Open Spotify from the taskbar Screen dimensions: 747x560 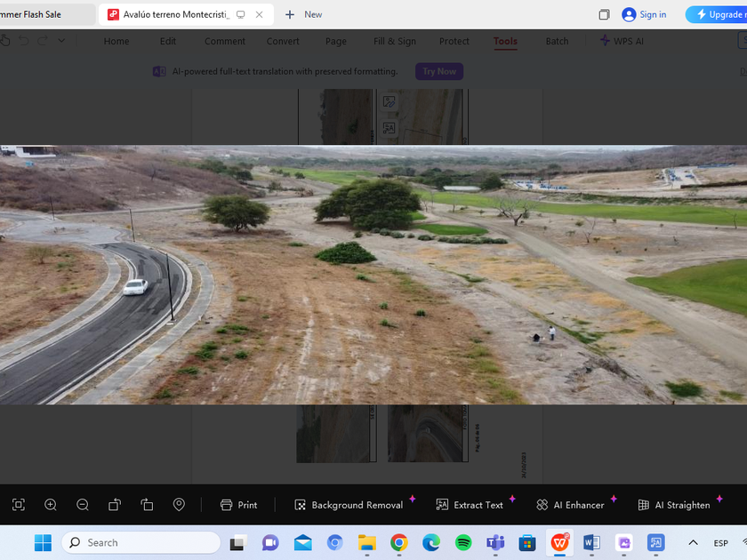pos(463,542)
